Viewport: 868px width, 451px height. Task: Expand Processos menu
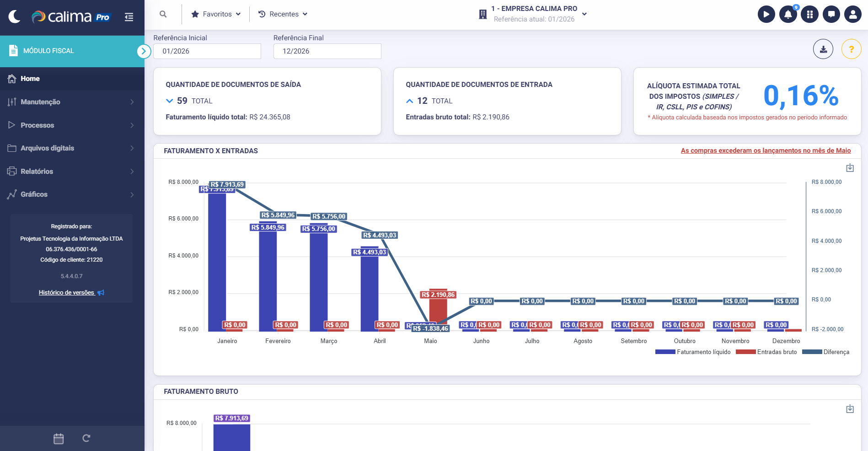pyautogui.click(x=72, y=125)
